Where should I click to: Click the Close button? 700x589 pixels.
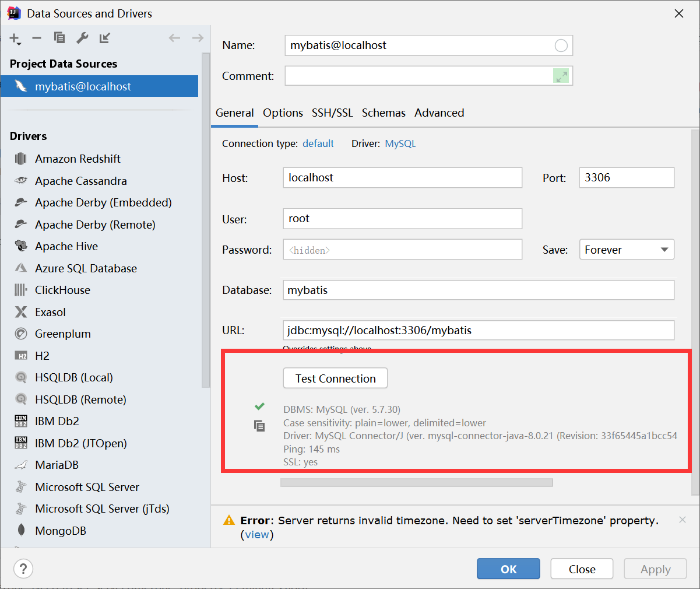[x=582, y=569]
